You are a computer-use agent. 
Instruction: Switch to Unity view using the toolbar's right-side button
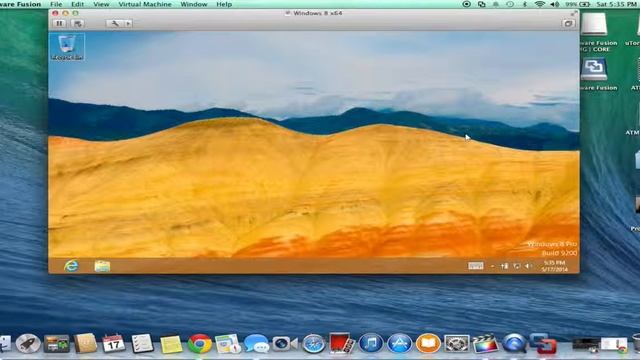569,24
